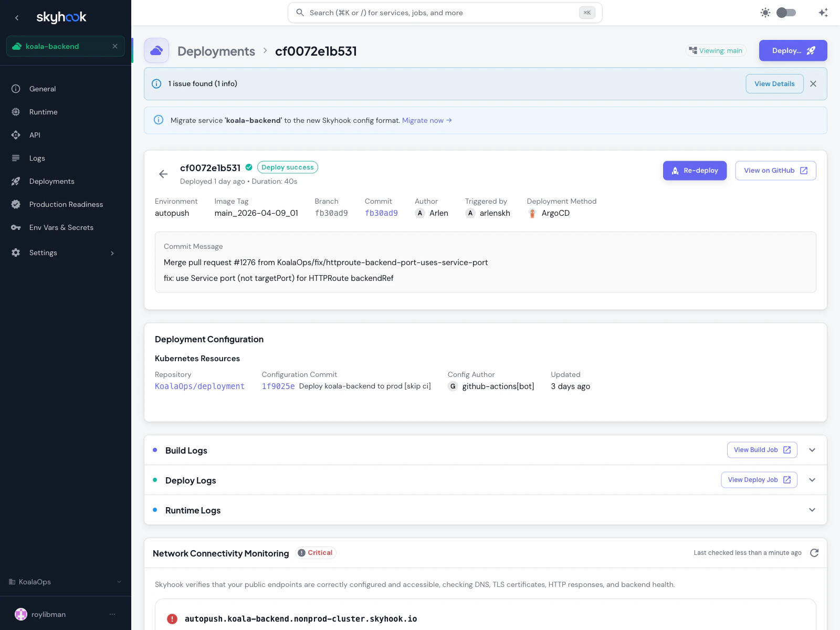This screenshot has height=630, width=840.
Task: Click the back arrow next to cf0072e1b531
Action: [163, 174]
